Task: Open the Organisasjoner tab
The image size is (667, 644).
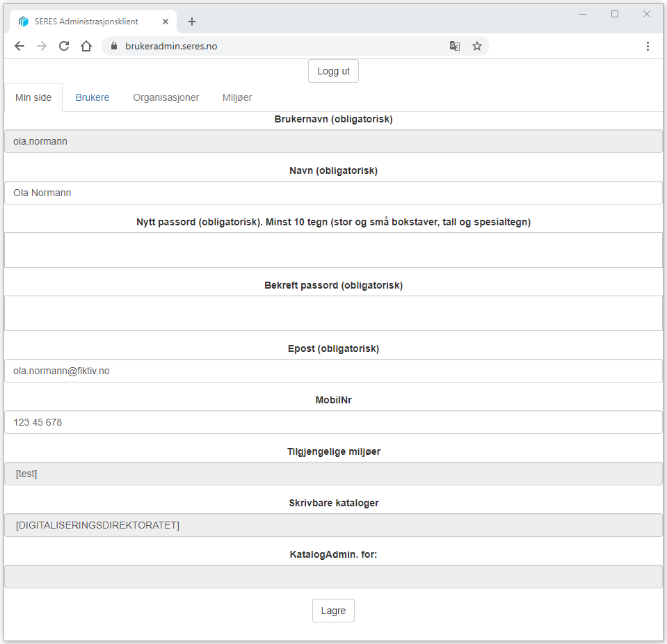Action: 166,97
